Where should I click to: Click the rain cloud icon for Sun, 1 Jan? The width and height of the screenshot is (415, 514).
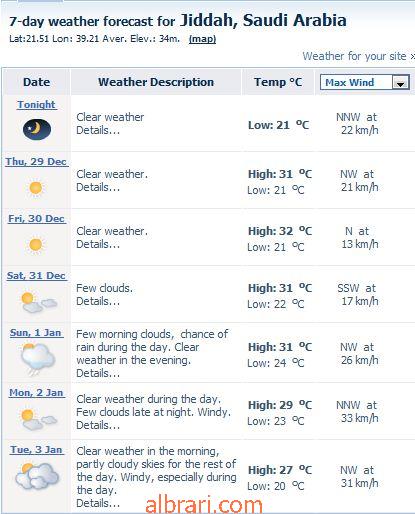tap(37, 359)
